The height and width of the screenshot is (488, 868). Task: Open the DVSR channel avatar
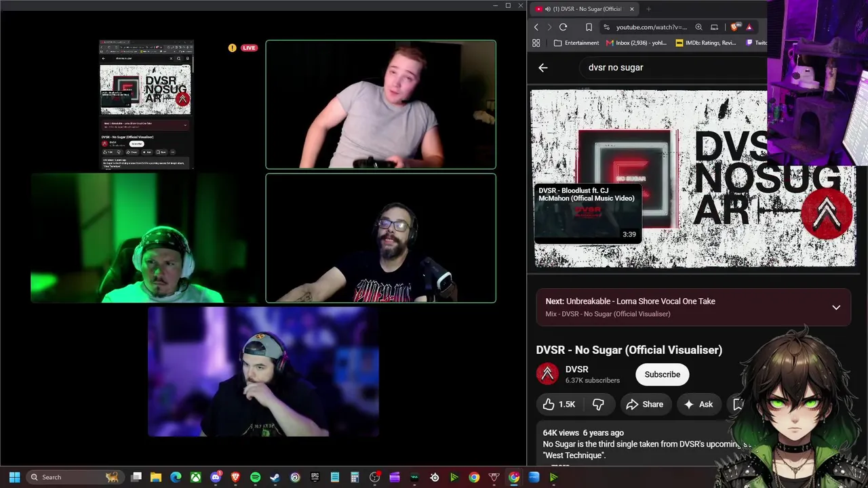tap(547, 374)
